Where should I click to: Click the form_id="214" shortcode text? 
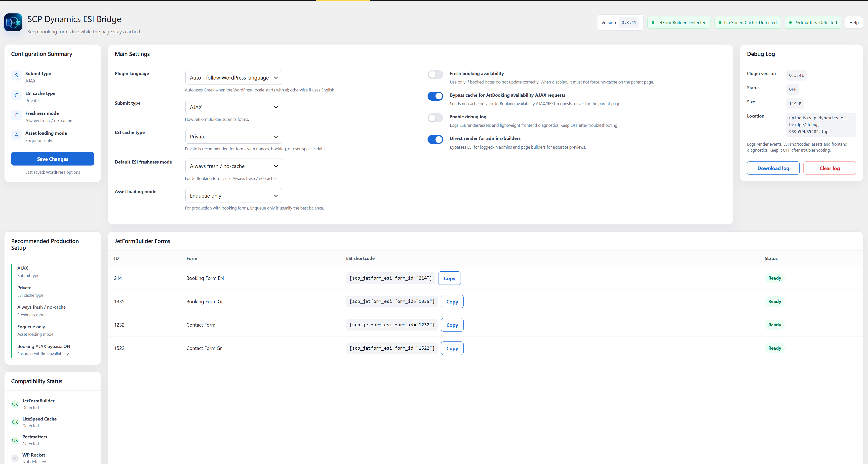coord(391,278)
